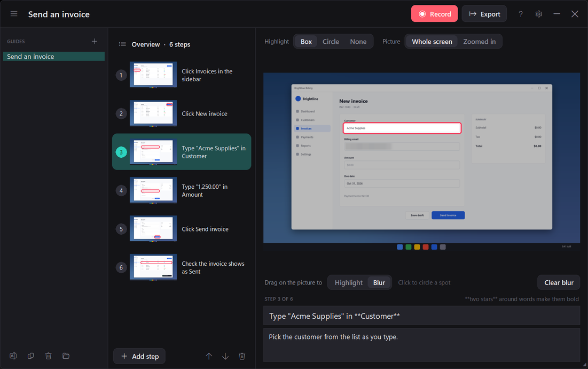Select thumbnail of step 1
The width and height of the screenshot is (588, 369).
click(x=153, y=75)
